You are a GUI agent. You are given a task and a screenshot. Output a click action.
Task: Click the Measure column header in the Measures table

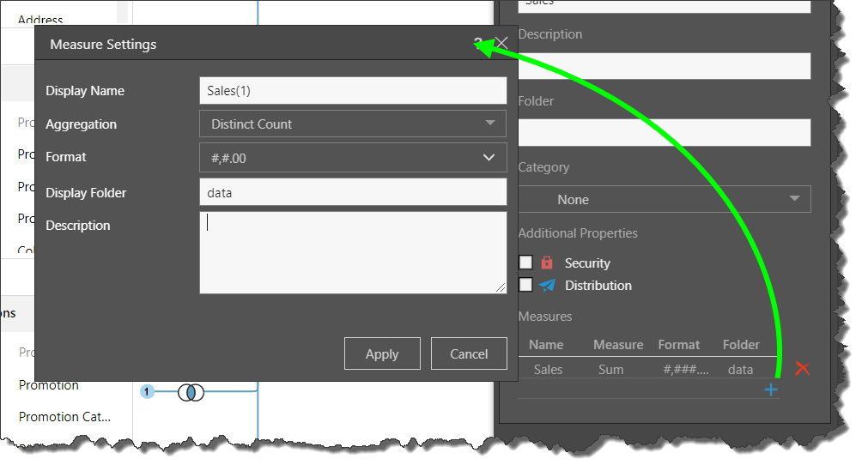pos(618,345)
